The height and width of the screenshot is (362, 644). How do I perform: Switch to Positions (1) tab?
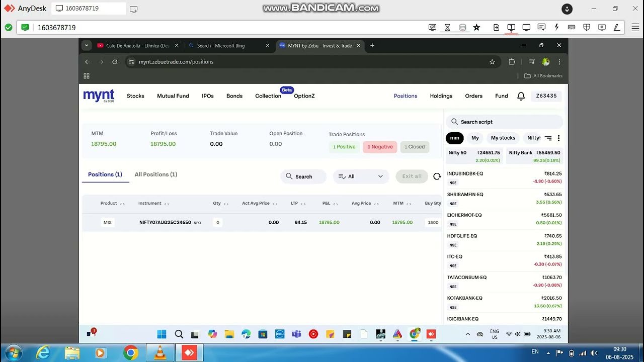pos(105,174)
